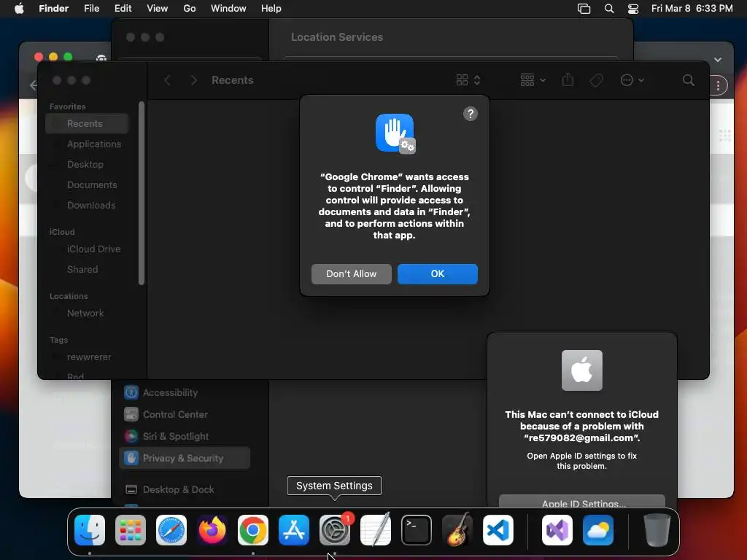Image resolution: width=747 pixels, height=560 pixels.
Task: Select Desktop in Finder sidebar
Action: [x=88, y=164]
